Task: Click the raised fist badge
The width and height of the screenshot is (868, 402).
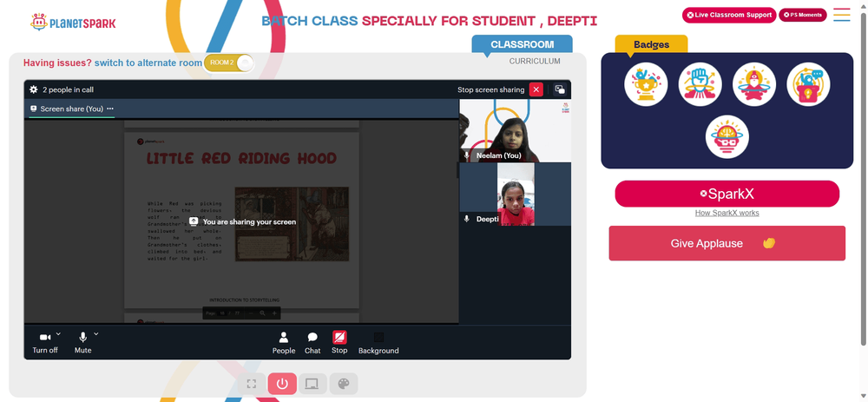Action: (x=700, y=84)
